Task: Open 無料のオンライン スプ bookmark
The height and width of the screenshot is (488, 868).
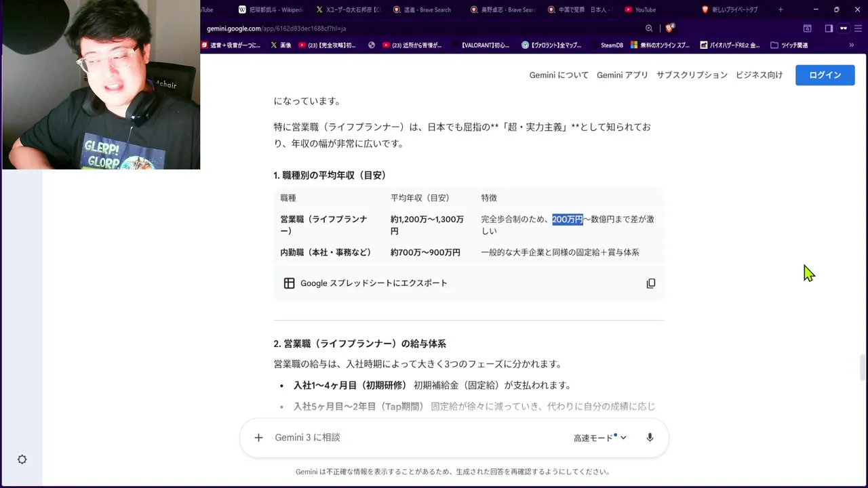Action: (x=660, y=45)
